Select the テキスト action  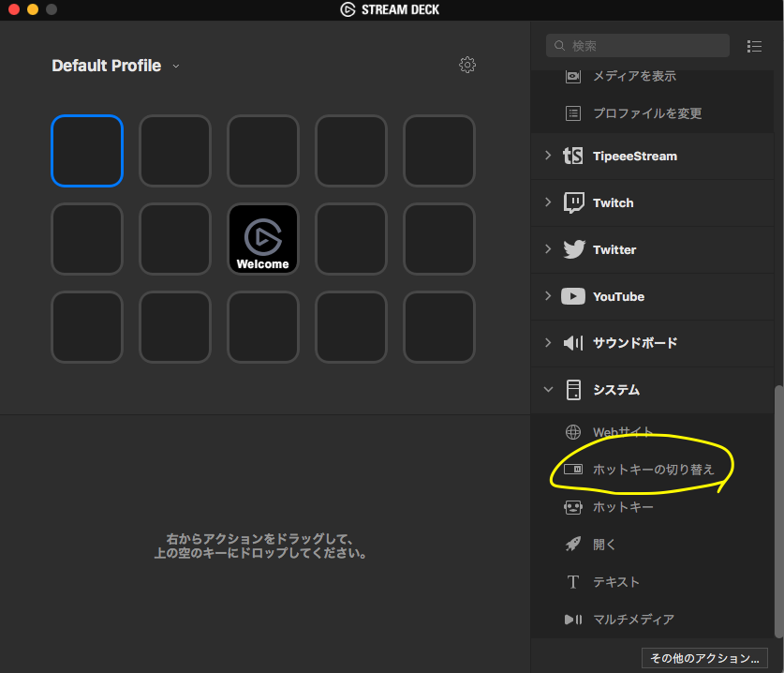click(653, 582)
